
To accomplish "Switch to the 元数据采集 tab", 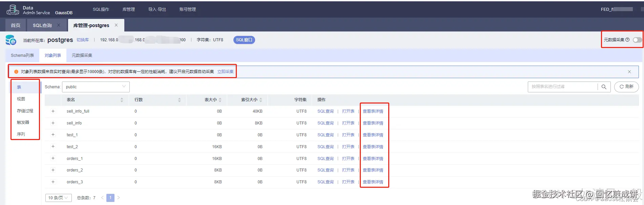I will click(x=82, y=55).
